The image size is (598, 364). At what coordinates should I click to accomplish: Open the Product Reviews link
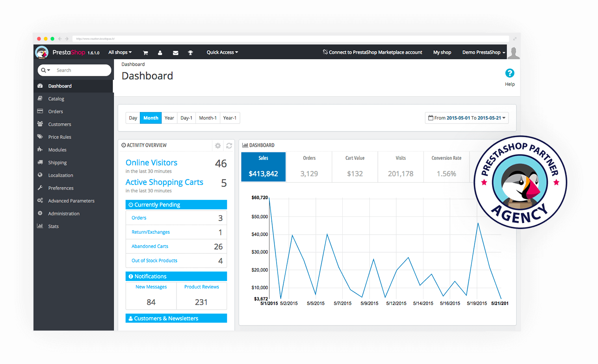point(202,287)
